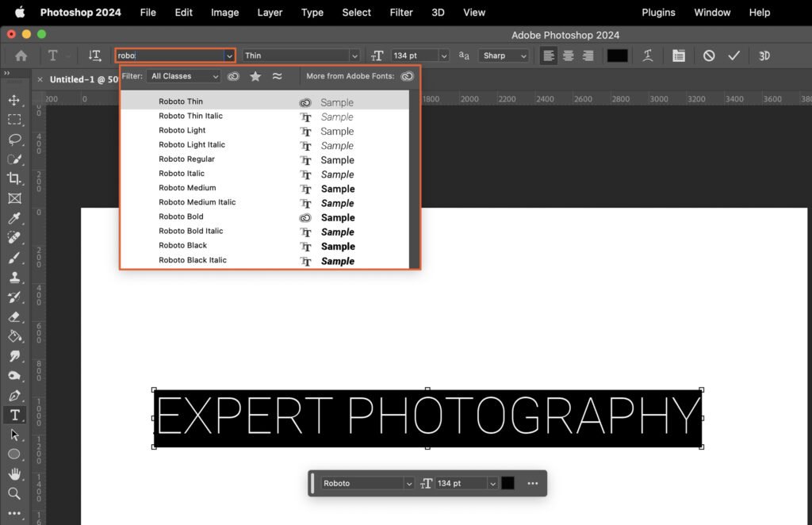Image resolution: width=812 pixels, height=525 pixels.
Task: Select the Lasso tool
Action: [x=14, y=140]
